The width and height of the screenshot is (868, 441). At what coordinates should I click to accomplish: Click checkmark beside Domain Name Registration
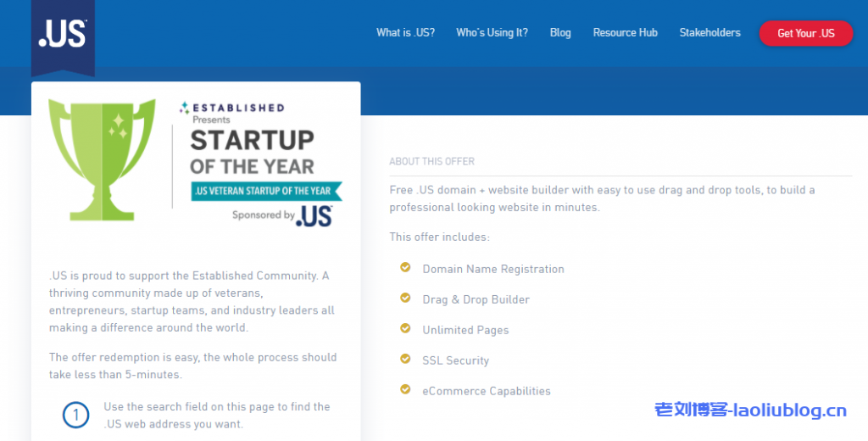tap(405, 268)
